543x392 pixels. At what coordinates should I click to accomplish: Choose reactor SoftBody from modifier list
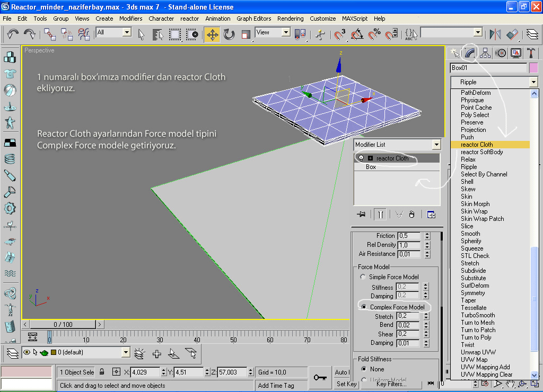pyautogui.click(x=481, y=152)
